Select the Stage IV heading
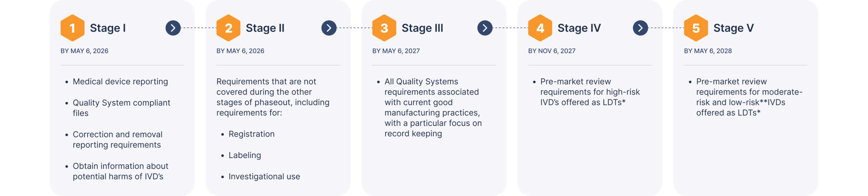 tap(579, 28)
